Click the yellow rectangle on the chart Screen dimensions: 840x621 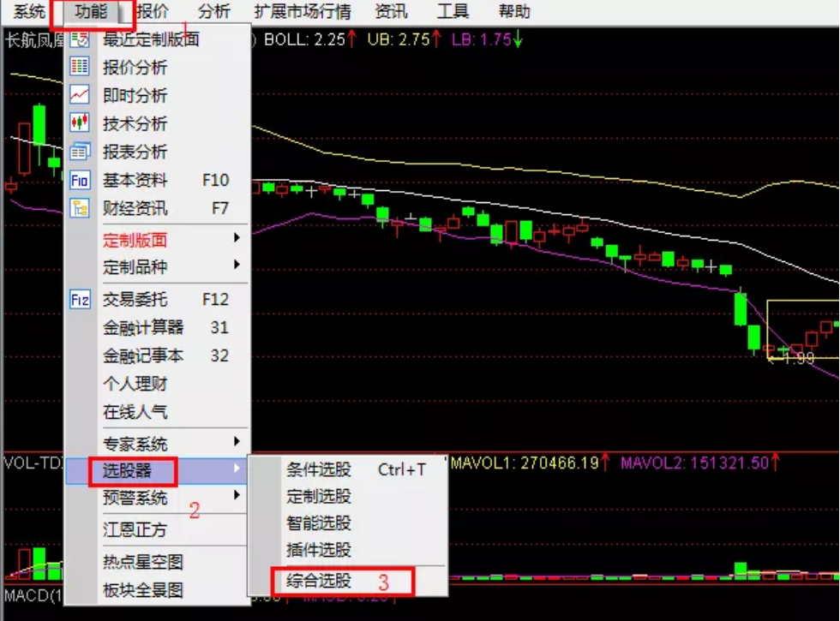803,329
